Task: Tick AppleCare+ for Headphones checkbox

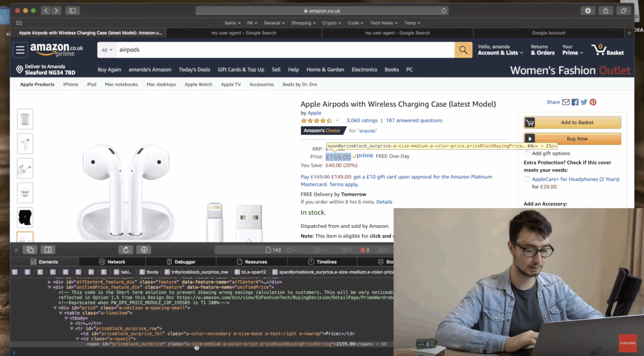Action: pos(527,179)
